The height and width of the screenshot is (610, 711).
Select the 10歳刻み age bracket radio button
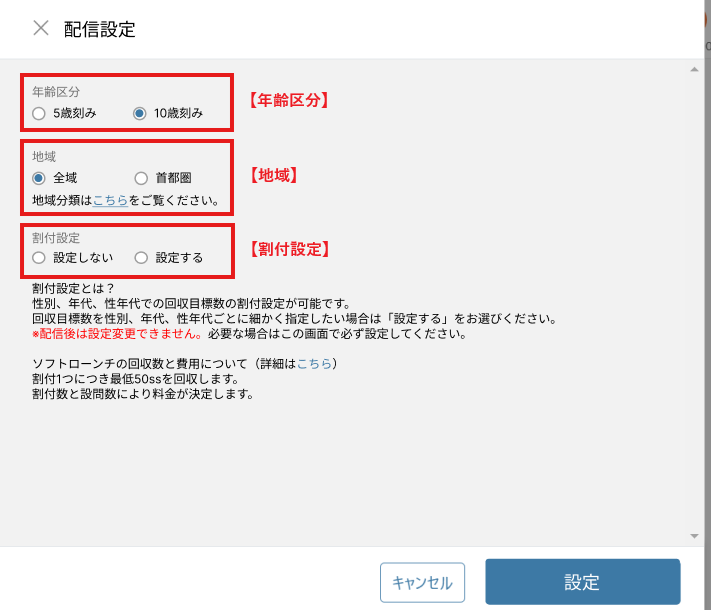coord(140,113)
